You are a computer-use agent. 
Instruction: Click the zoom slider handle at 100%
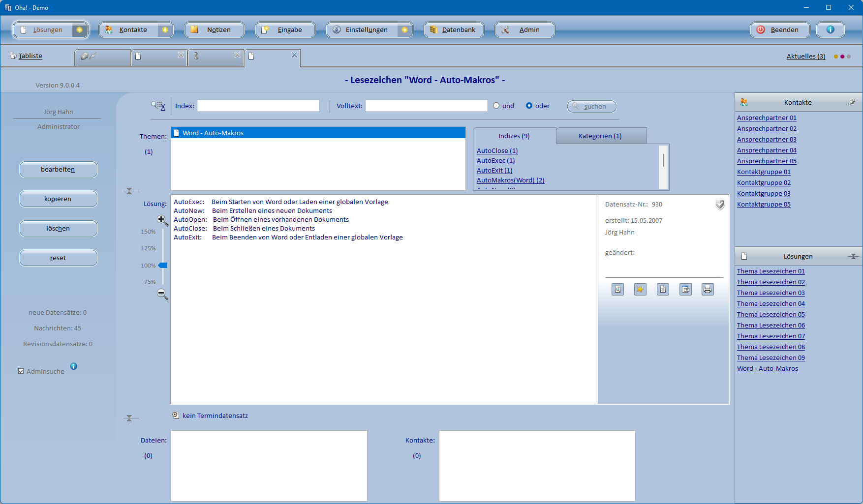163,266
